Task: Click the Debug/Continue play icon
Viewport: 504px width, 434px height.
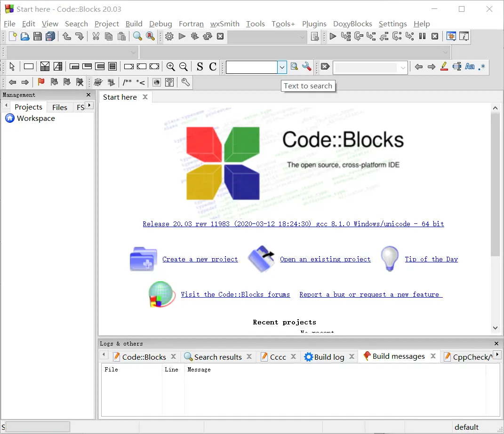Action: point(333,36)
